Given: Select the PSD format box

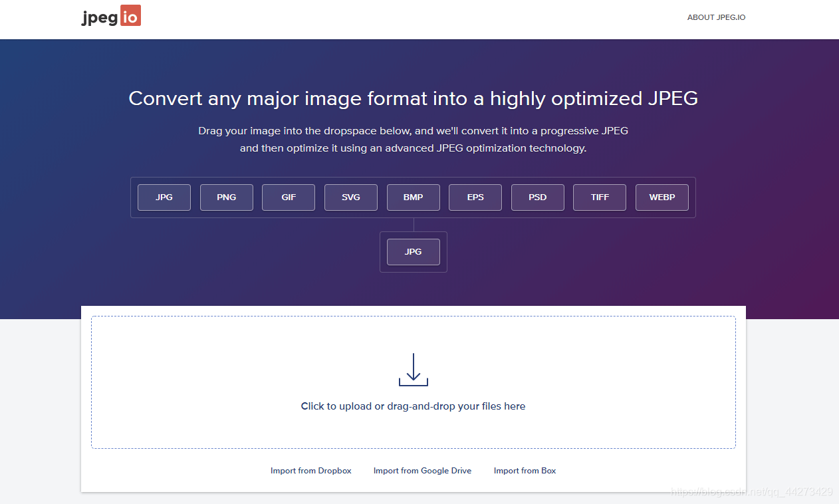Looking at the screenshot, I should tap(538, 197).
